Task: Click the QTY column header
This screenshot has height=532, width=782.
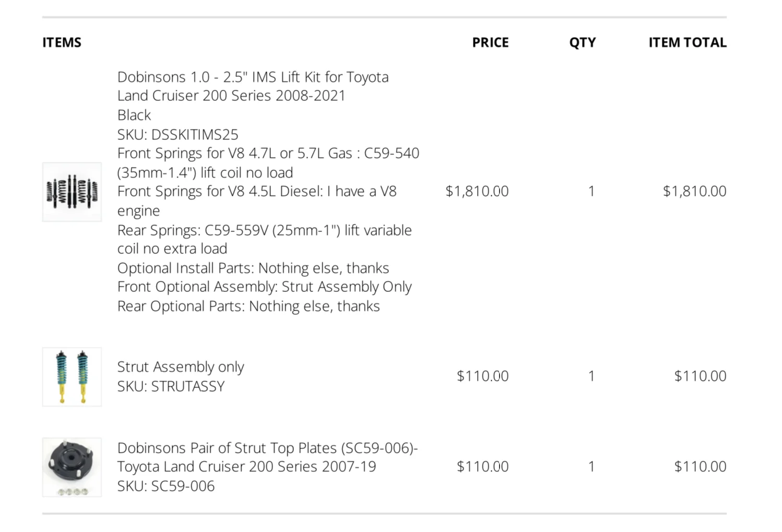Action: tap(582, 42)
